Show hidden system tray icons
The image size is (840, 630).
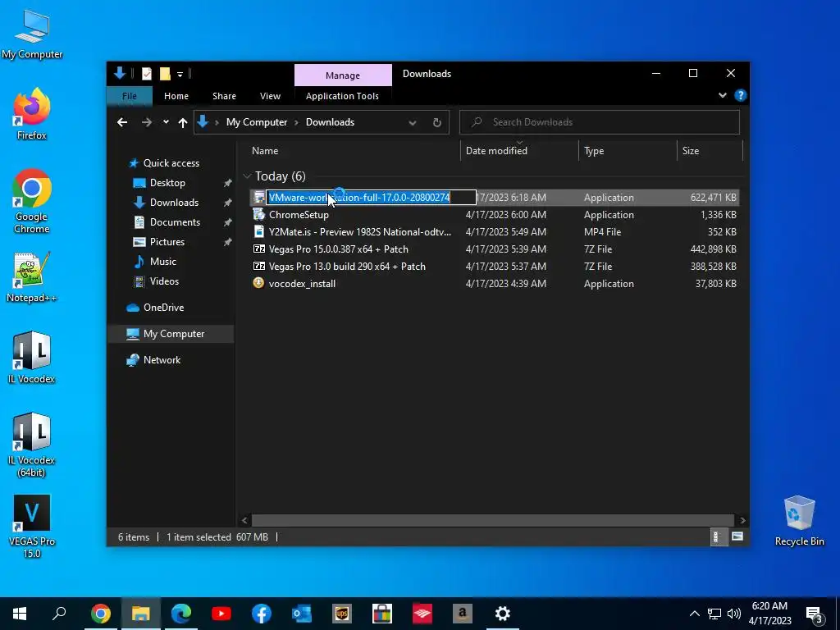click(x=694, y=614)
